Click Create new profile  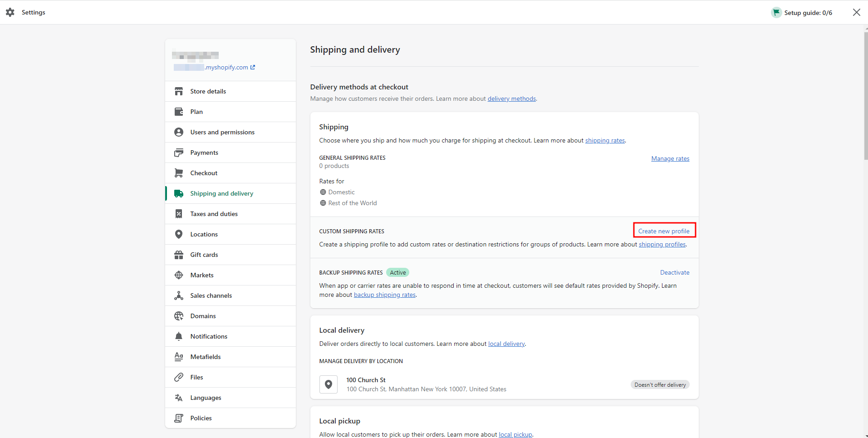tap(664, 231)
